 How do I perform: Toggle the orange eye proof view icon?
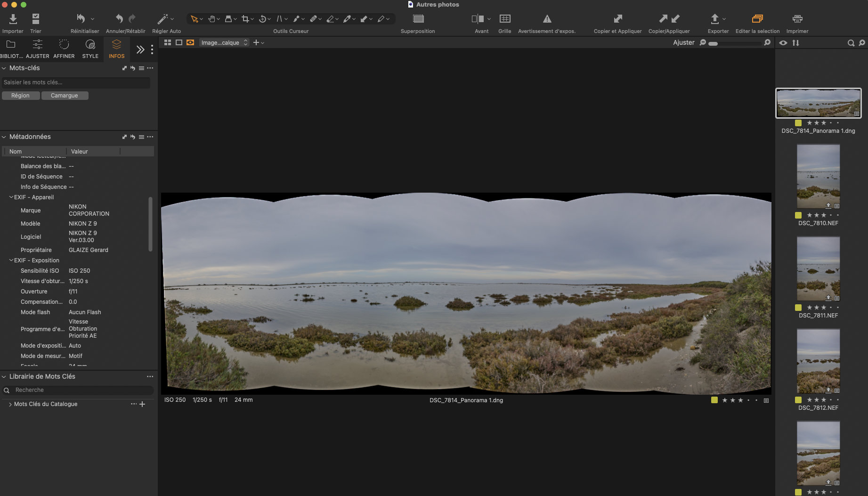(x=190, y=42)
